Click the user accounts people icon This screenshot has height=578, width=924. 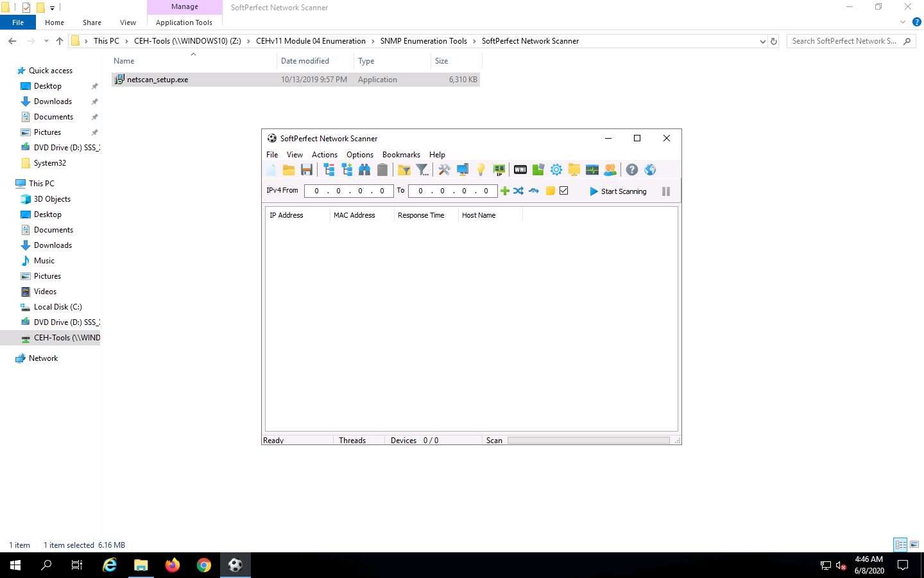610,170
